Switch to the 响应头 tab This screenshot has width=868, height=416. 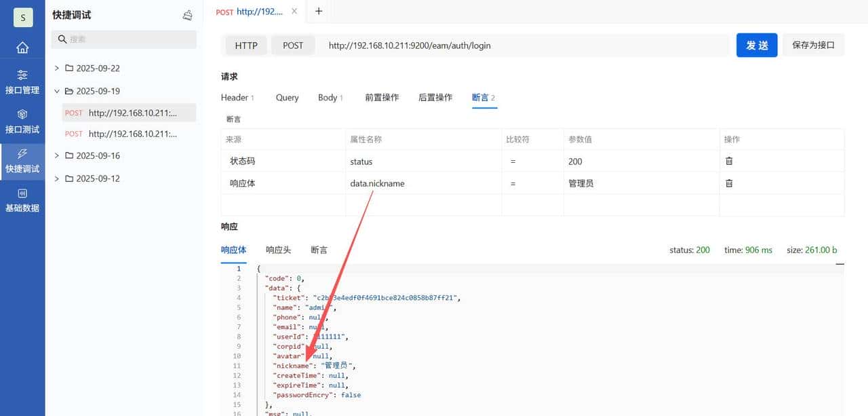[278, 250]
